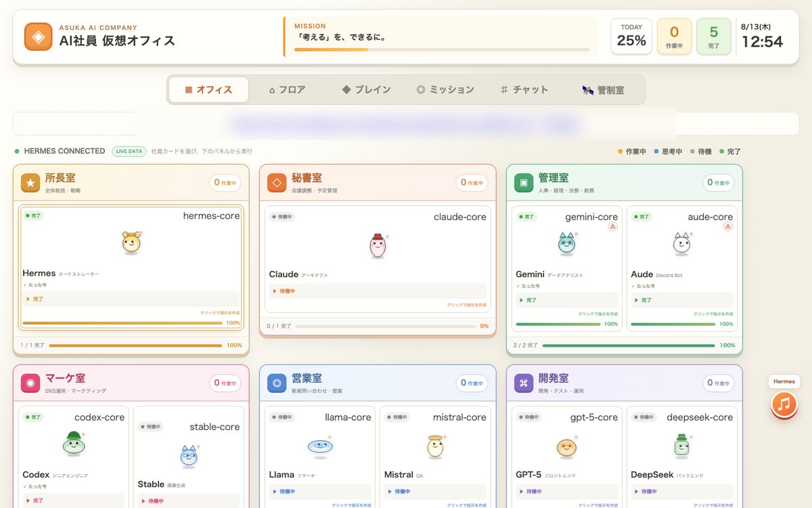The height and width of the screenshot is (508, 812).
Task: Click the star icon of 所長室
Action: pyautogui.click(x=30, y=183)
